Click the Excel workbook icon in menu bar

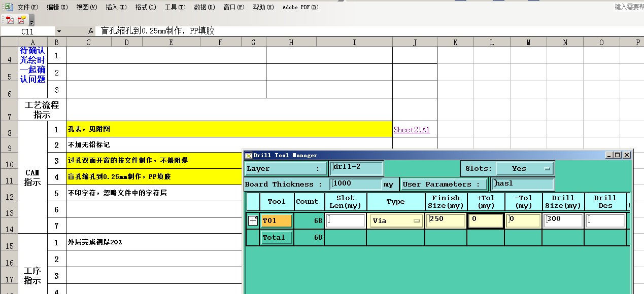[8, 7]
